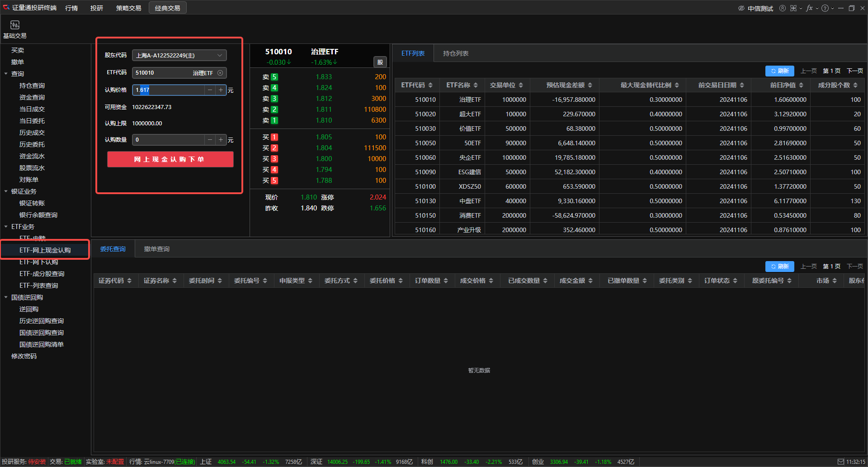Switch to the 持仓列表 tab

(455, 53)
